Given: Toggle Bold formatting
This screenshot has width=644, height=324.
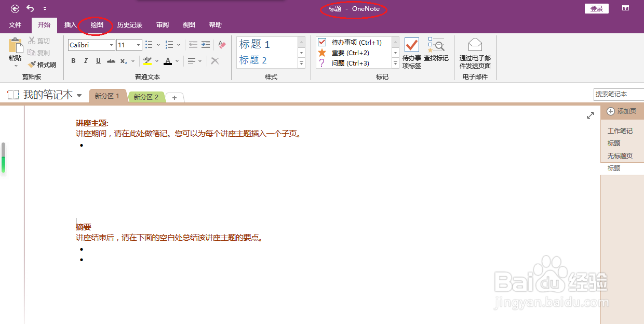Looking at the screenshot, I should (73, 61).
